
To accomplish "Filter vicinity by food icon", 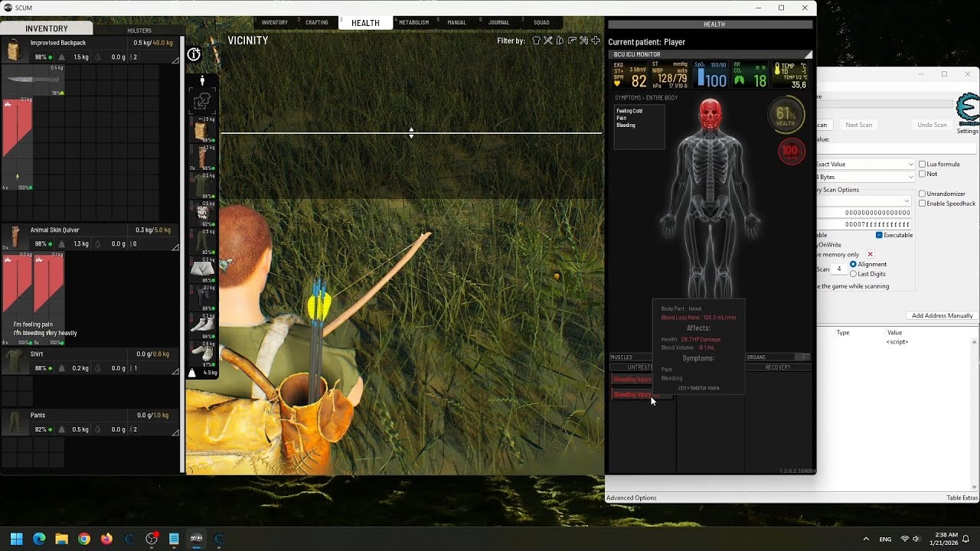I will [x=560, y=41].
